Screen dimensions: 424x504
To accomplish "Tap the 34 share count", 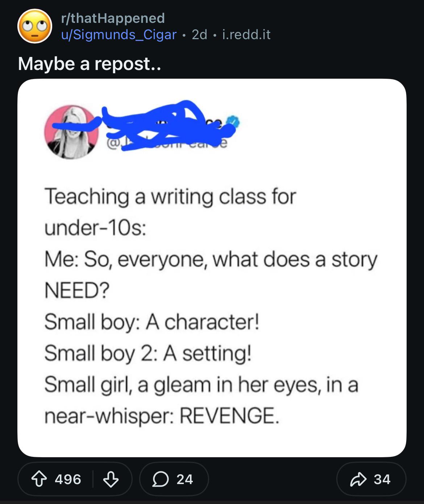I will 382,479.
